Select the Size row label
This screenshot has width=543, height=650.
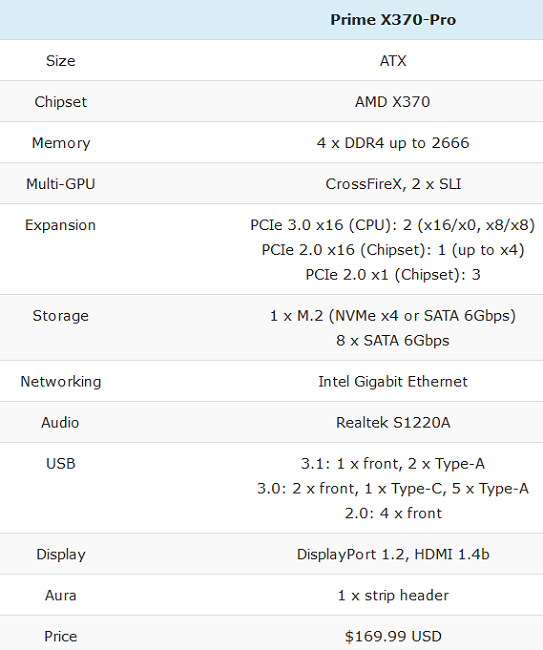point(61,61)
